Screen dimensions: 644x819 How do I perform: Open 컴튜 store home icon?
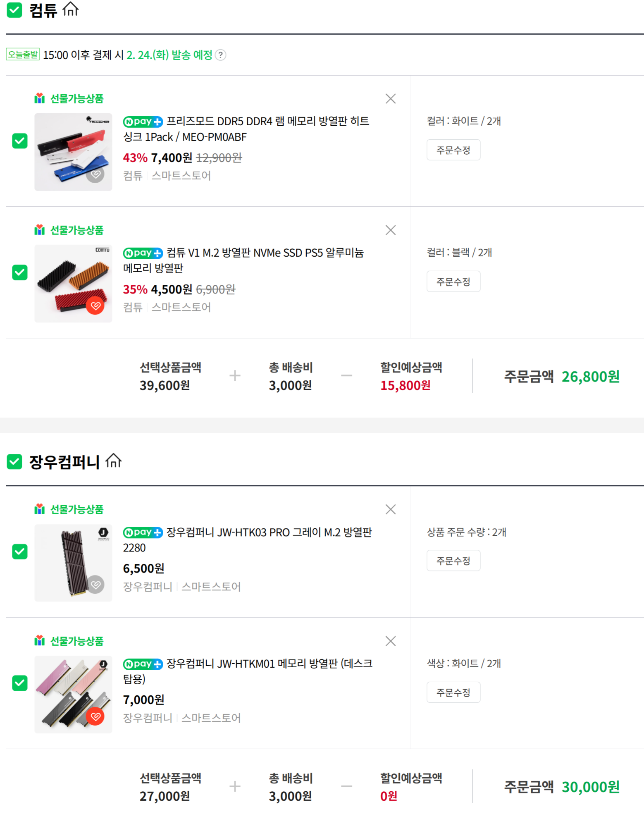click(x=71, y=9)
